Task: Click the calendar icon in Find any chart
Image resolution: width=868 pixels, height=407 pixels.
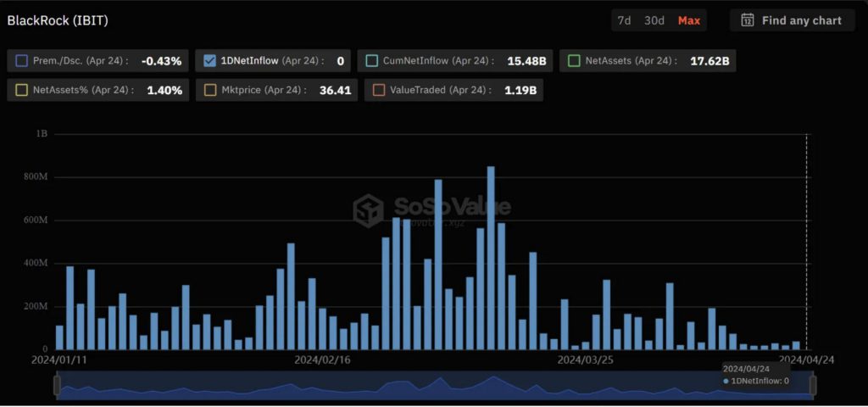Action: [x=748, y=20]
